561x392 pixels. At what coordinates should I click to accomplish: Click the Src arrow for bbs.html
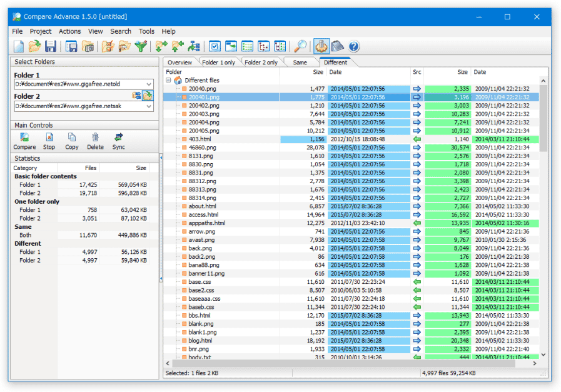click(417, 316)
